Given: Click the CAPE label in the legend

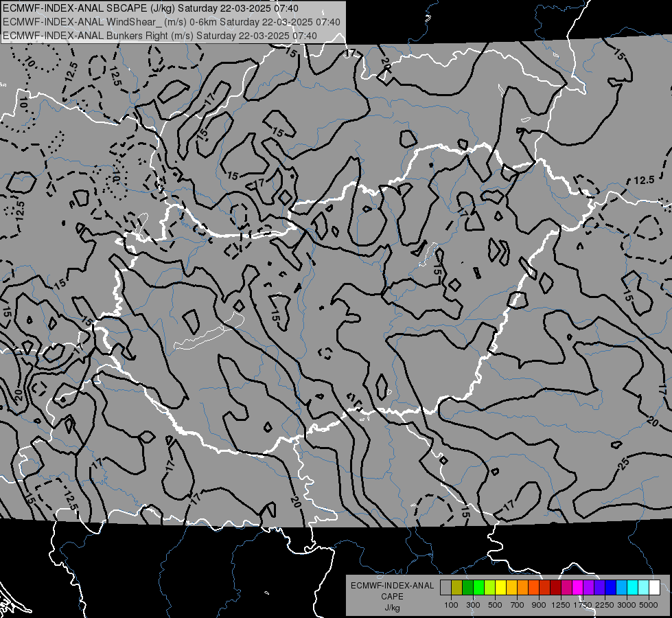Looking at the screenshot, I should click(392, 597).
